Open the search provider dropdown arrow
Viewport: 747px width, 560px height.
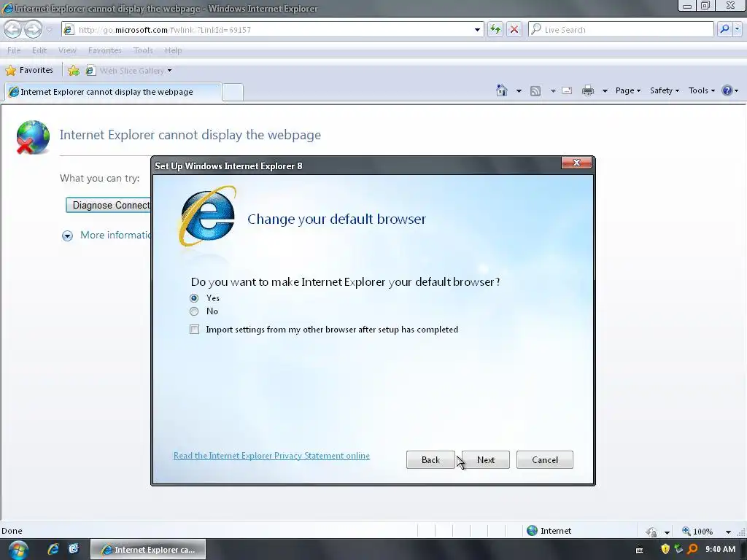point(737,29)
